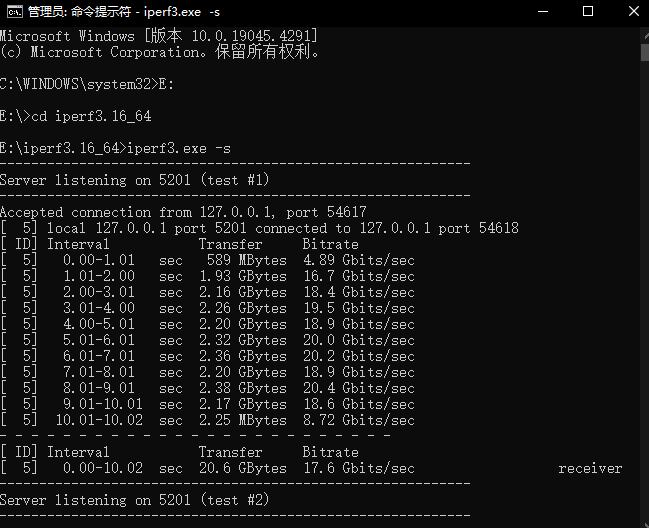Screen dimensions: 649x528
Task: Click the 'Microsoft Corporation' copyright line
Action: (x=159, y=52)
